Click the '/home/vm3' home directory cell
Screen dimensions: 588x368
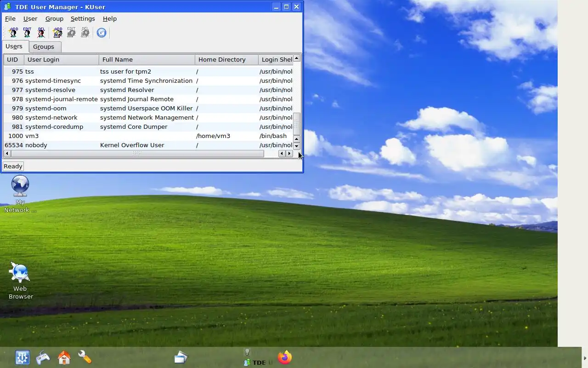tap(213, 136)
